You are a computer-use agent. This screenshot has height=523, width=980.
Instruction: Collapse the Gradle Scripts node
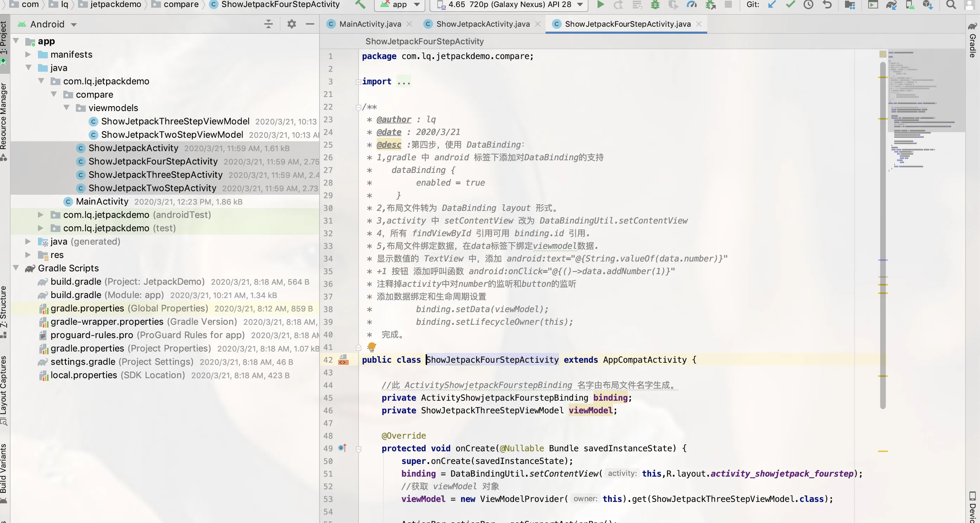click(16, 268)
